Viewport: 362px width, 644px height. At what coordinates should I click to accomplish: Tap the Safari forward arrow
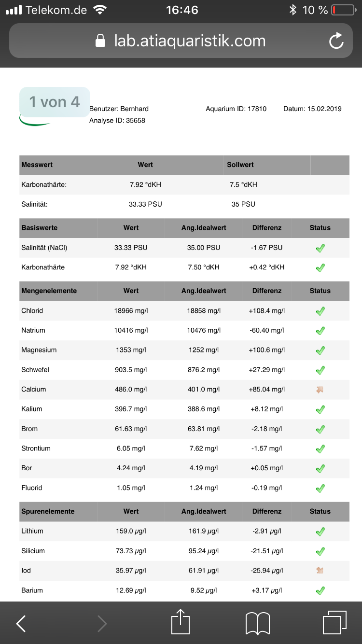point(102,624)
